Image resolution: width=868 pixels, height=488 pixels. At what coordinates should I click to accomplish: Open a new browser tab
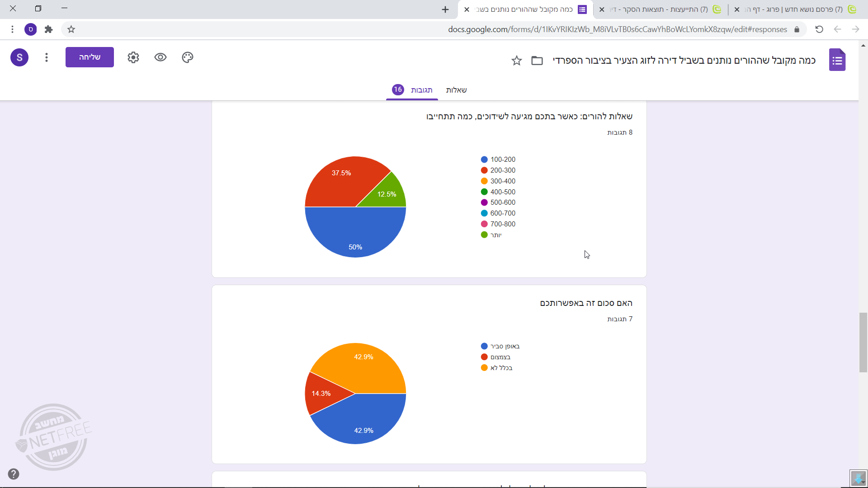click(445, 9)
